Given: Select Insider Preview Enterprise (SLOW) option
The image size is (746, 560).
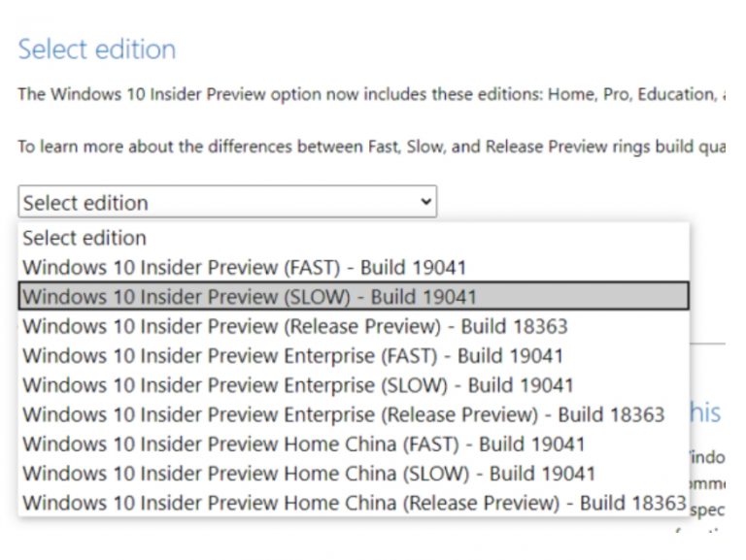Looking at the screenshot, I should (x=297, y=385).
